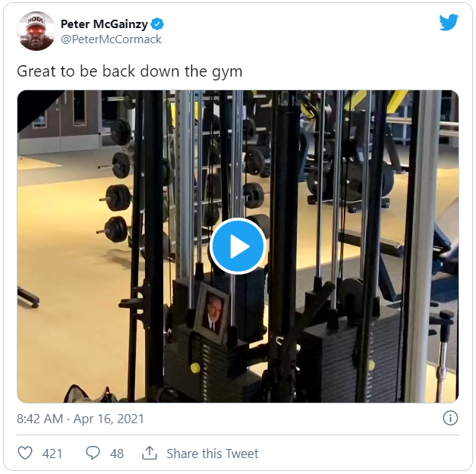Click the Share this Tweet label
Screen dimensions: 476x474
[213, 454]
